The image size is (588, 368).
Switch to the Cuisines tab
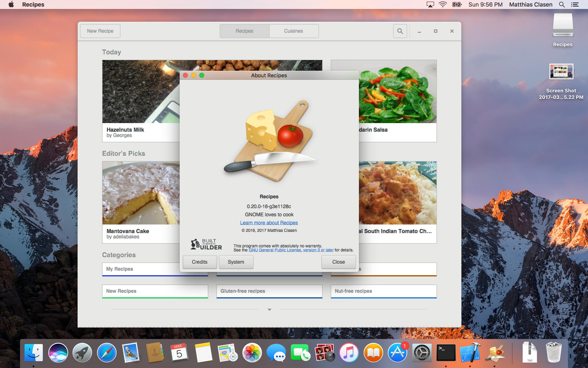click(294, 31)
